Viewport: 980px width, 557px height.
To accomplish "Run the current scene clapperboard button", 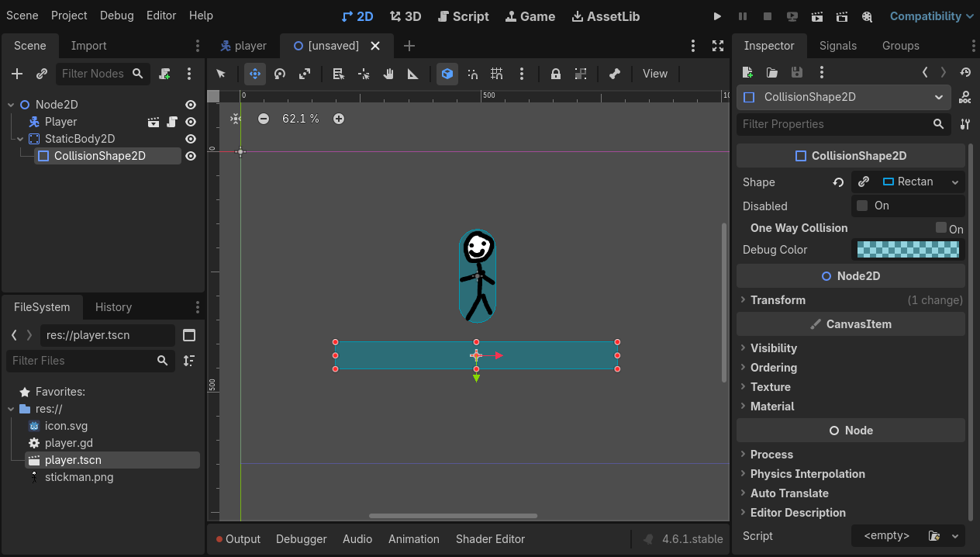I will pyautogui.click(x=817, y=16).
